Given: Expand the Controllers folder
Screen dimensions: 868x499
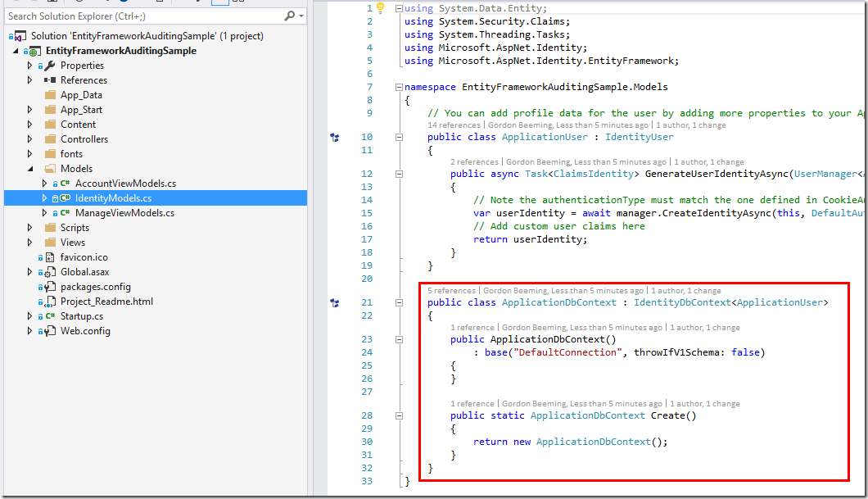Looking at the screenshot, I should pos(30,139).
